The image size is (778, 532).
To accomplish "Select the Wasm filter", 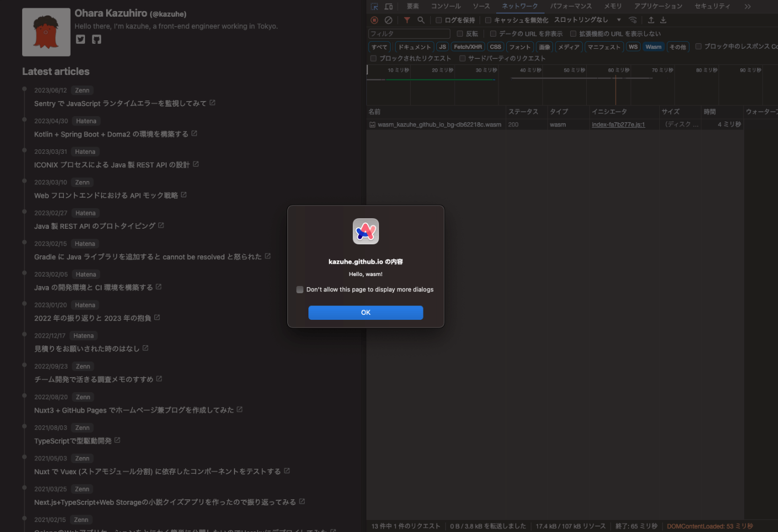I will 654,47.
